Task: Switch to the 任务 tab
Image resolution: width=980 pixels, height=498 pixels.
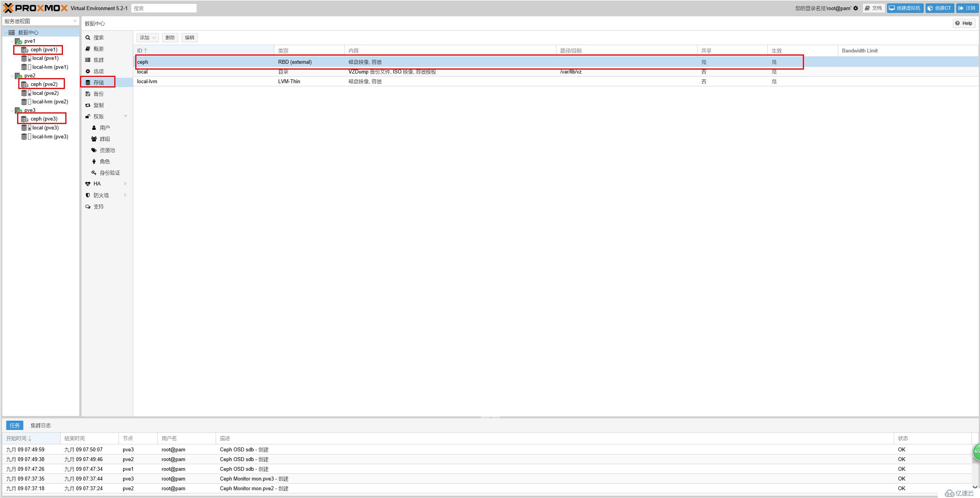Action: [x=15, y=425]
